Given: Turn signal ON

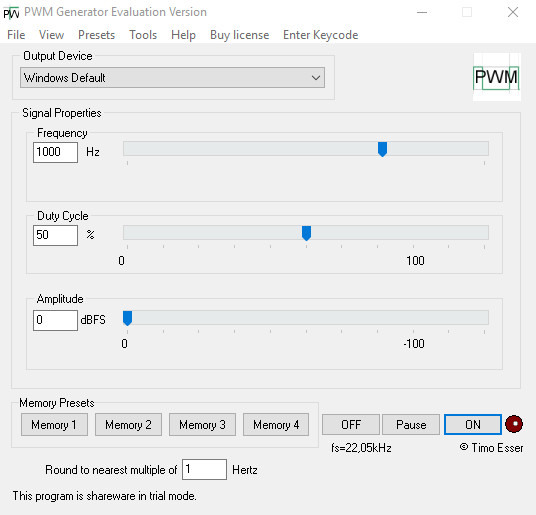Looking at the screenshot, I should pyautogui.click(x=473, y=424).
